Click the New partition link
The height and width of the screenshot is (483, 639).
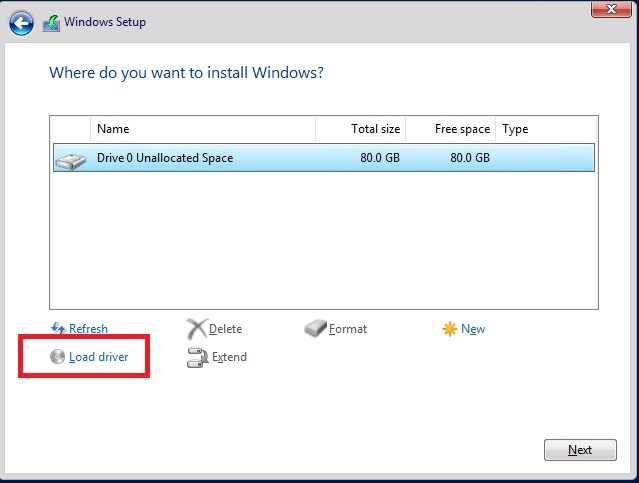tap(473, 329)
